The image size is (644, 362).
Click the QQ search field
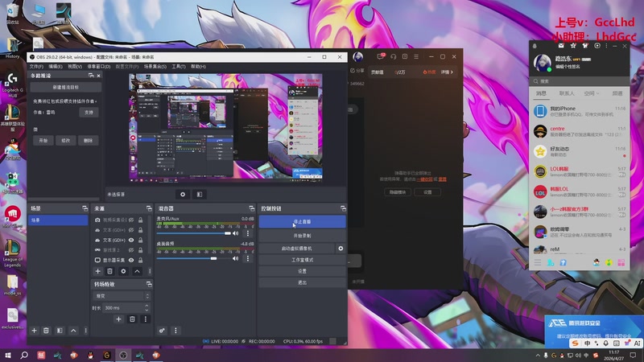[x=579, y=81]
